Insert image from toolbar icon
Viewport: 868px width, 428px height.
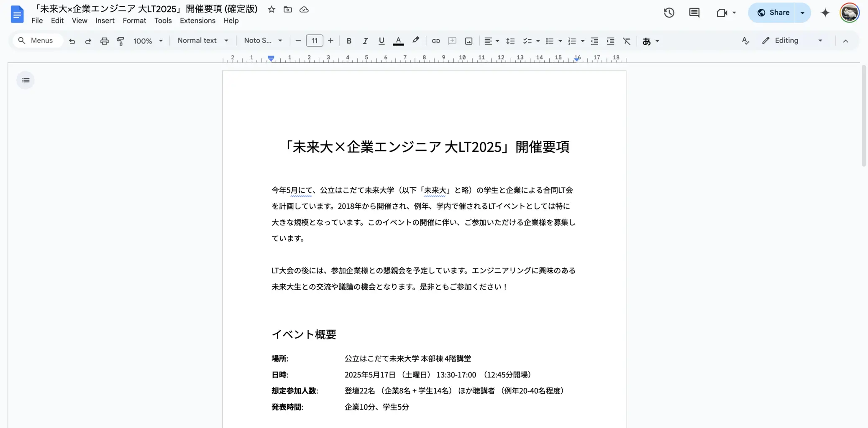pyautogui.click(x=469, y=41)
